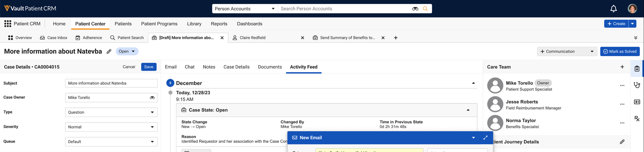Open more options for Jesse Roberts
Viewport: 644px width, 152px height.
pos(622,104)
